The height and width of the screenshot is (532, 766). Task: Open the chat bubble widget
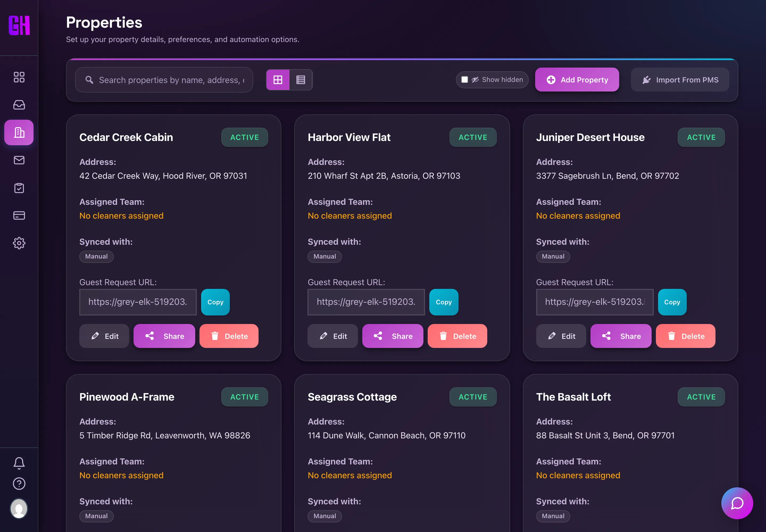pyautogui.click(x=737, y=503)
